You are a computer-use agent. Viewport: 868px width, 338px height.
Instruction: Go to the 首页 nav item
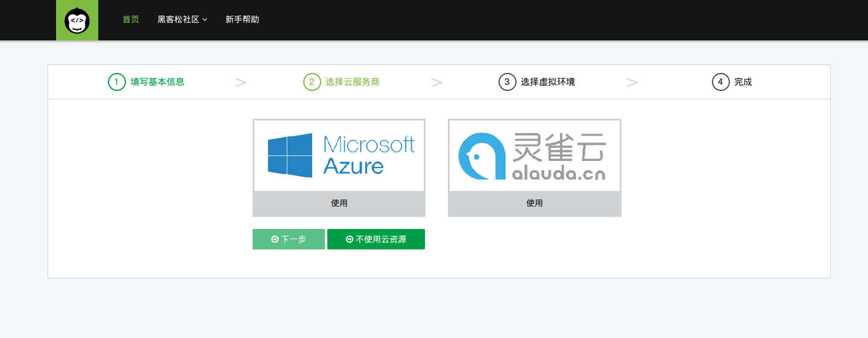pos(131,19)
